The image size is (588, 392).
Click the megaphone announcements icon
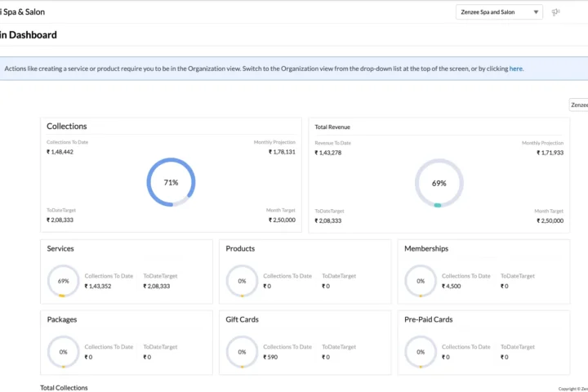click(556, 12)
